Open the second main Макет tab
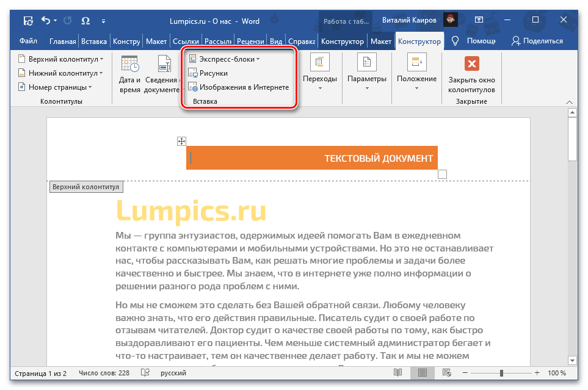588x390 pixels. [156, 42]
